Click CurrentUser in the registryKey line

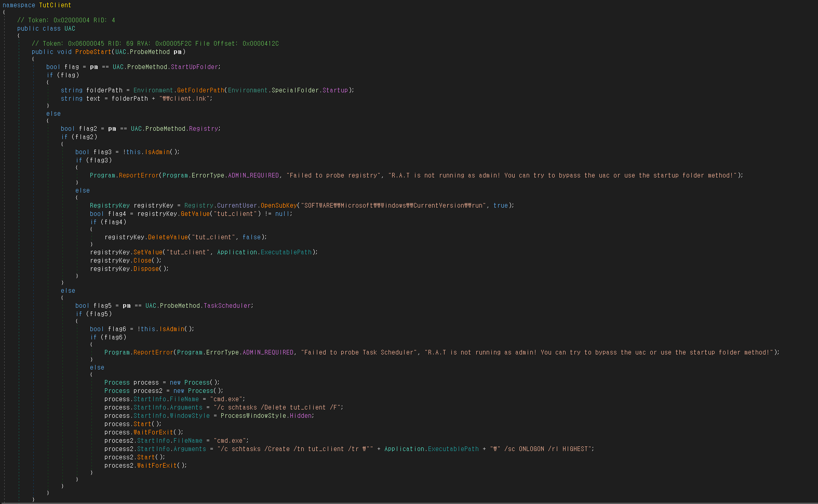click(237, 206)
